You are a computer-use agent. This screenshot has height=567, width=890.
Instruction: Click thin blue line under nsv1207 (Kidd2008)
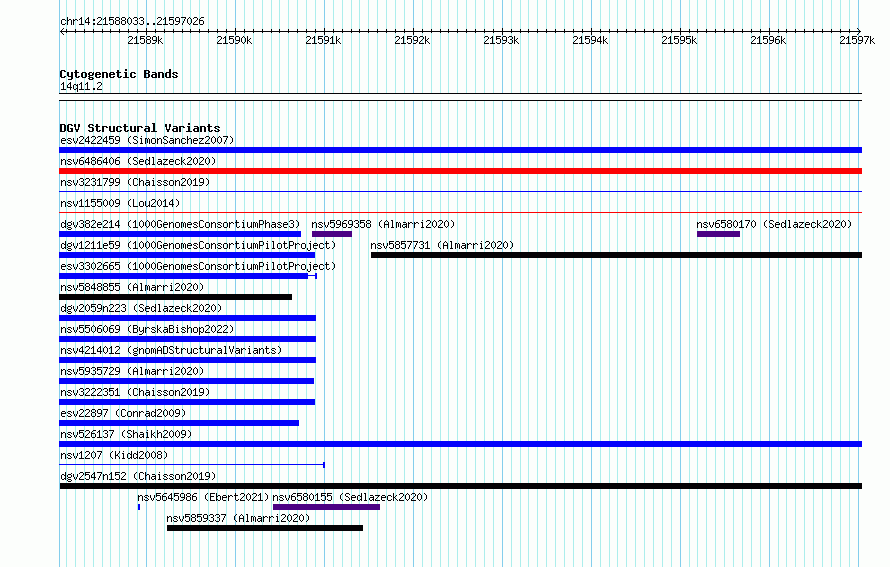pos(192,465)
